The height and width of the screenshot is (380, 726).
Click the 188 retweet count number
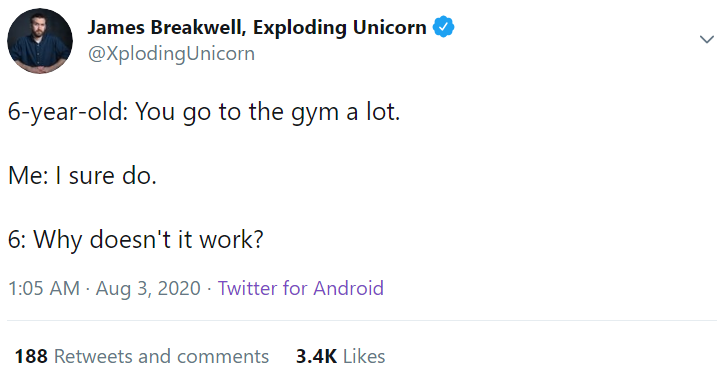pyautogui.click(x=31, y=356)
